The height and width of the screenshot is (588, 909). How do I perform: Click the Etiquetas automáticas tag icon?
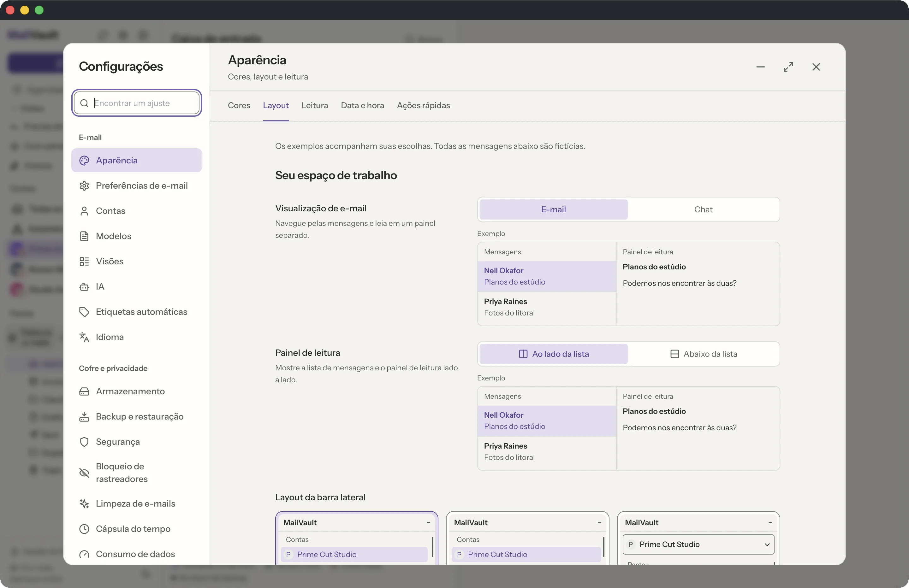click(x=84, y=312)
